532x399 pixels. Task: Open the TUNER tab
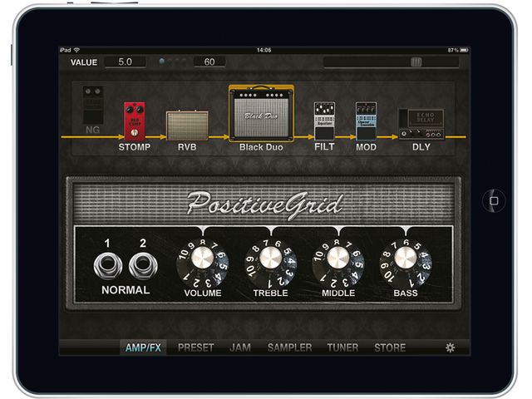[342, 347]
